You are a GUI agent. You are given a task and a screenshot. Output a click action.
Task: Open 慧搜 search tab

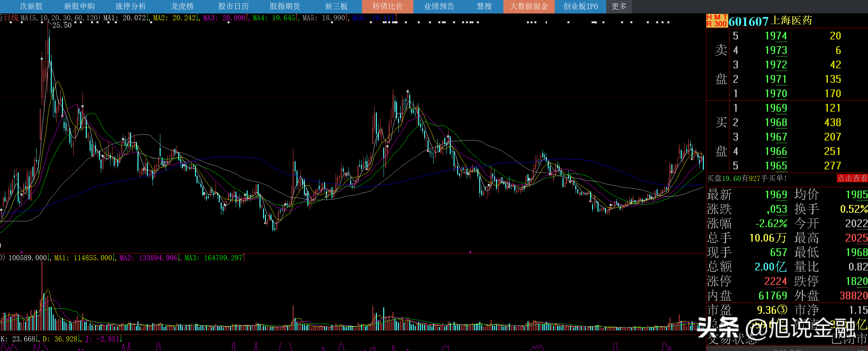[484, 6]
